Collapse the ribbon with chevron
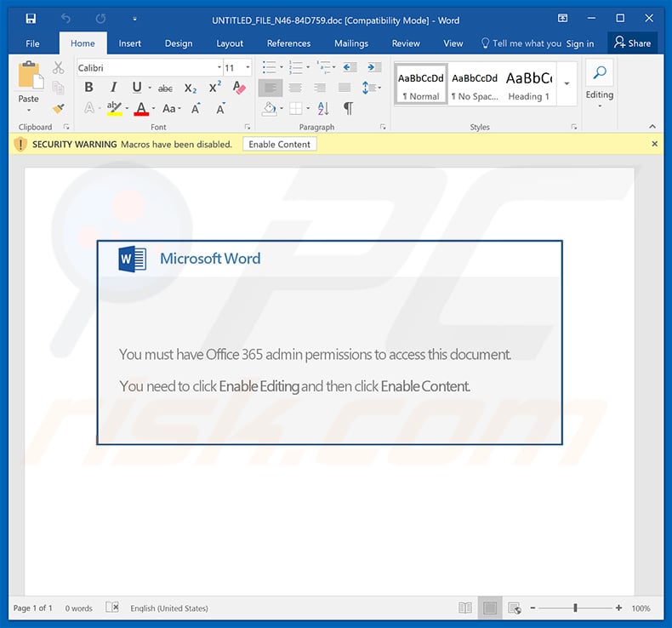672x628 pixels. pos(652,126)
